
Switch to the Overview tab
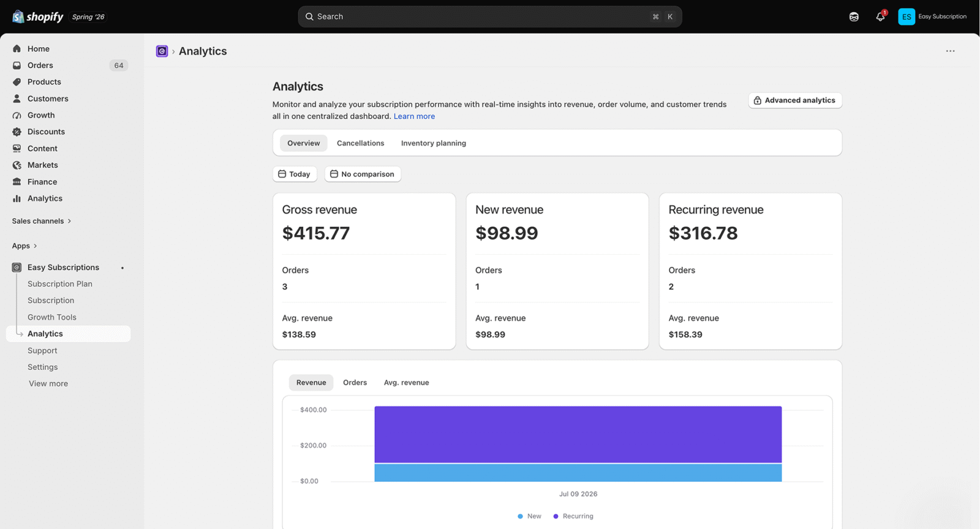point(303,143)
